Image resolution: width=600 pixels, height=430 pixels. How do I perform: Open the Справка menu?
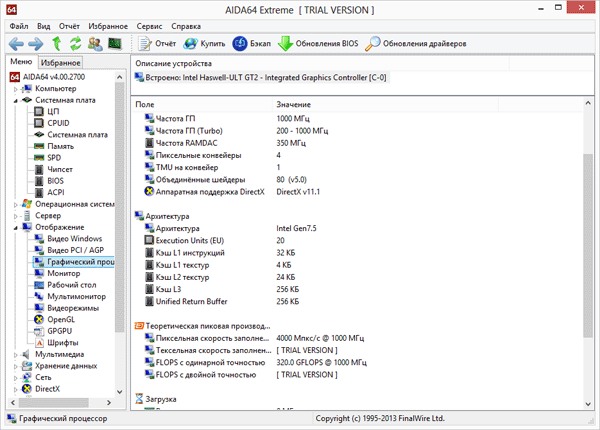point(186,26)
